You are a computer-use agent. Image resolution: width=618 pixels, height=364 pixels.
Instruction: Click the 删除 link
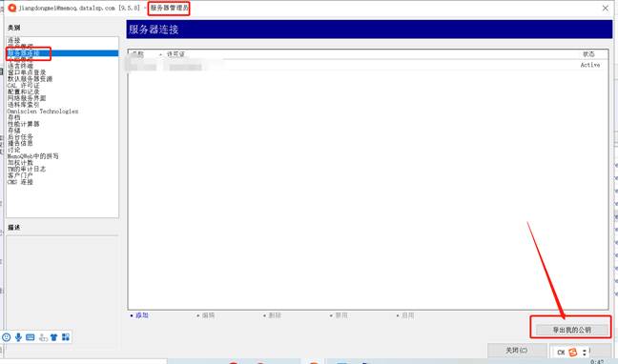pos(275,315)
